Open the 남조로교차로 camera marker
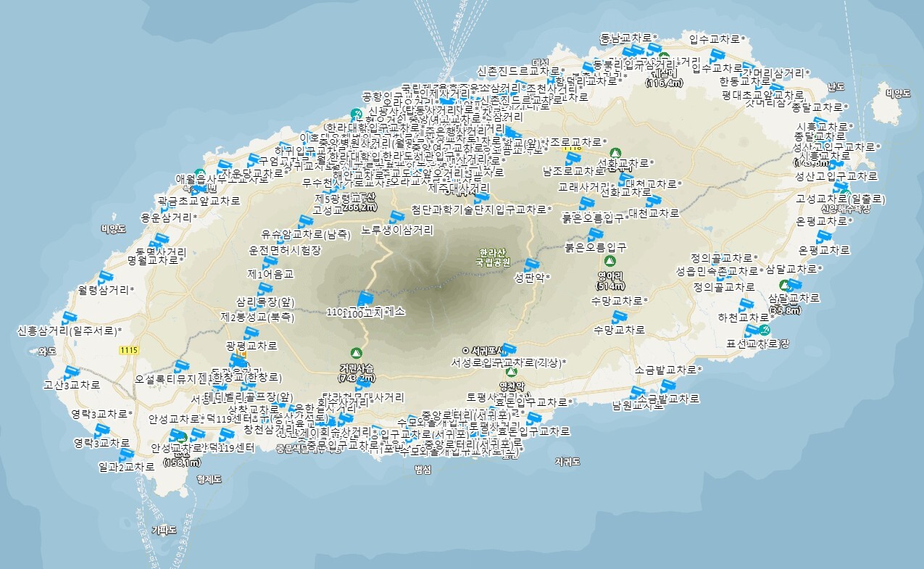Image resolution: width=924 pixels, height=569 pixels. (573, 159)
